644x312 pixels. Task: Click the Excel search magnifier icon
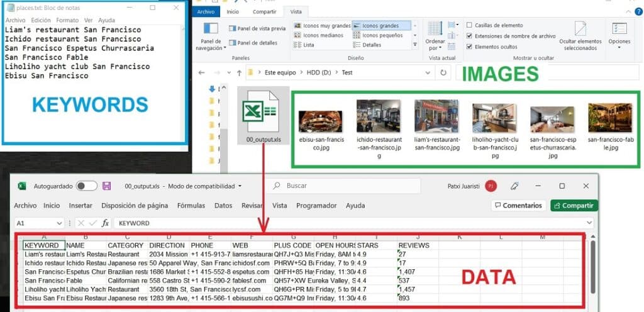pos(277,186)
